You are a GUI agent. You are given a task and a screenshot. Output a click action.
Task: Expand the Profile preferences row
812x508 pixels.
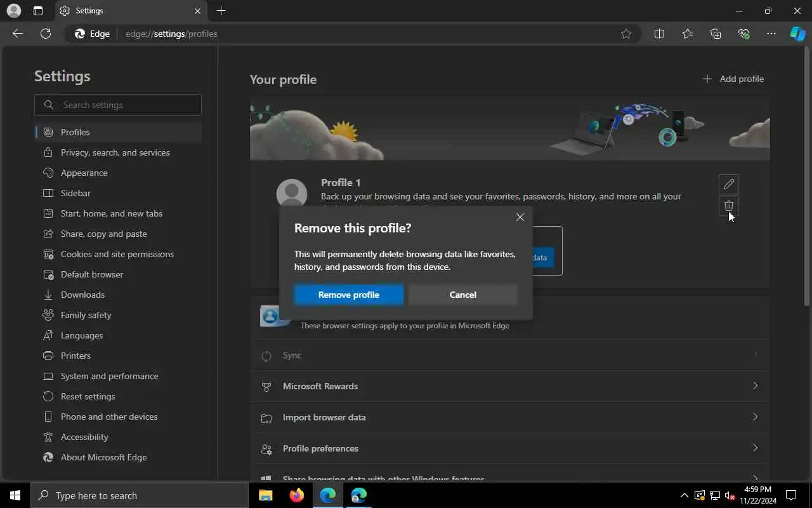[510, 448]
